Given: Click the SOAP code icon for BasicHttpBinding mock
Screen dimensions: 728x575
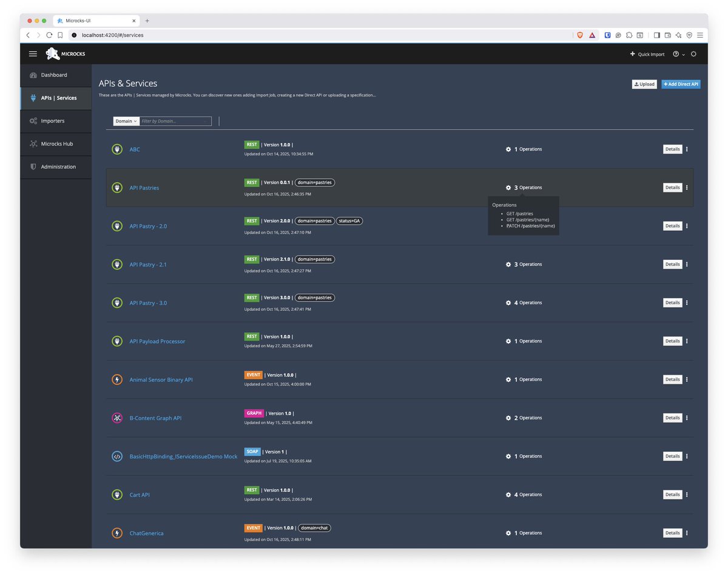Looking at the screenshot, I should (x=117, y=456).
